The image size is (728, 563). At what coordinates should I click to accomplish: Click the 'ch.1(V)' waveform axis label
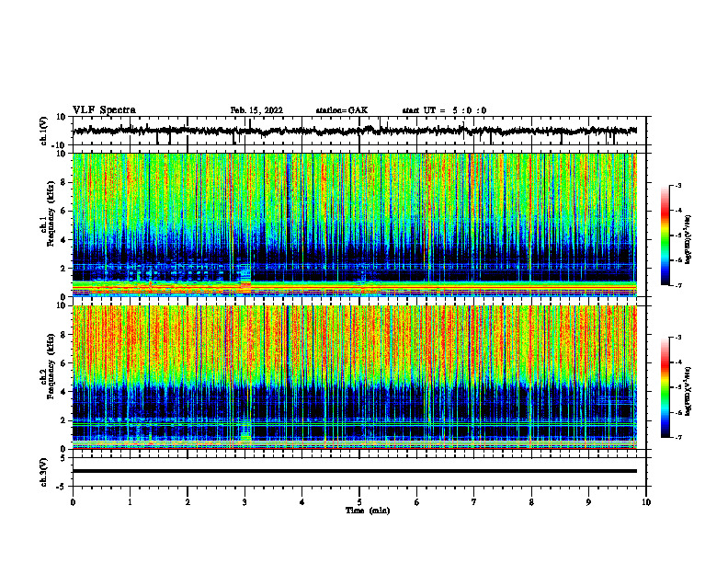(x=44, y=131)
